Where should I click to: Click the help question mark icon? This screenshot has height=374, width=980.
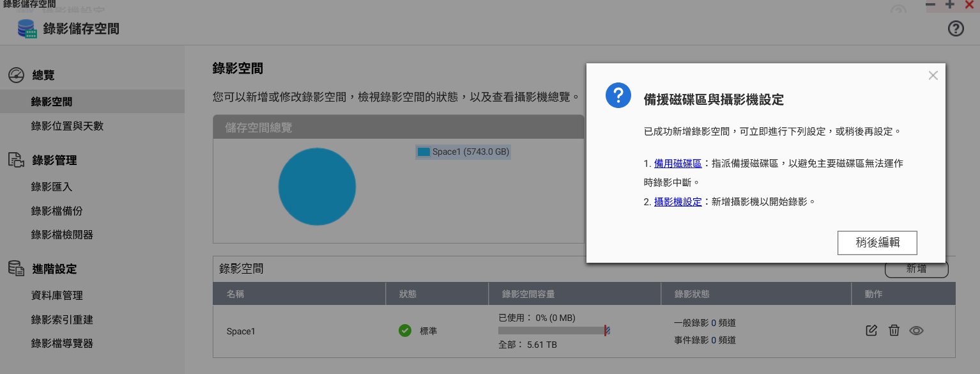click(955, 29)
